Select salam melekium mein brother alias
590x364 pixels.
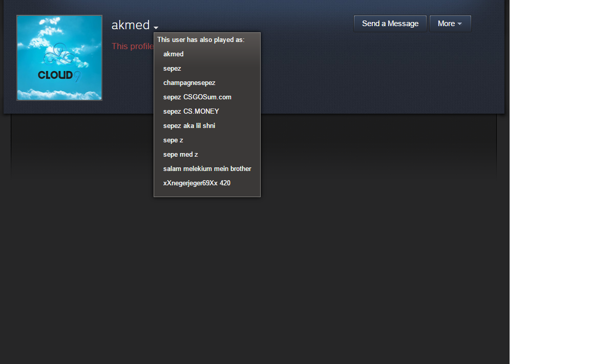(x=207, y=168)
